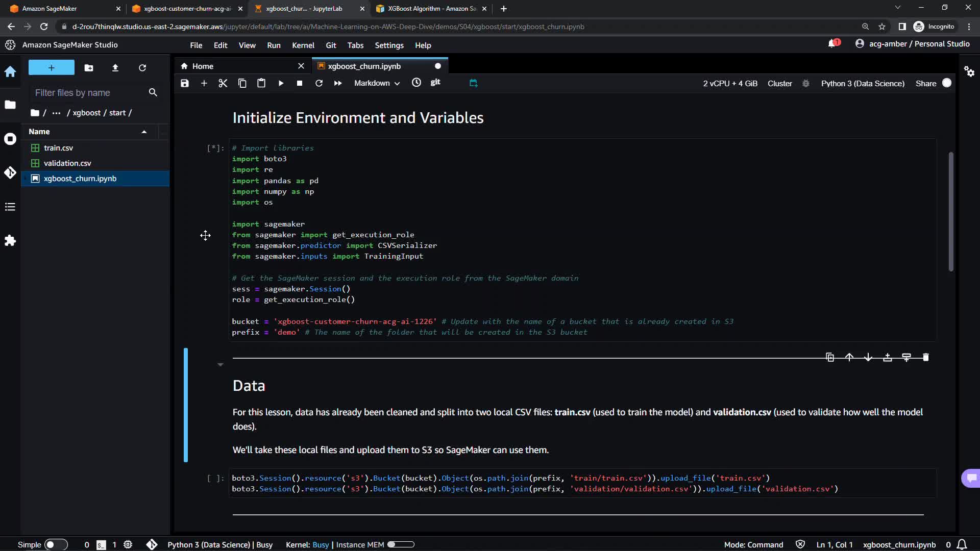Collapse the Data section heading arrow
Viewport: 980px width, 551px height.
[220, 364]
